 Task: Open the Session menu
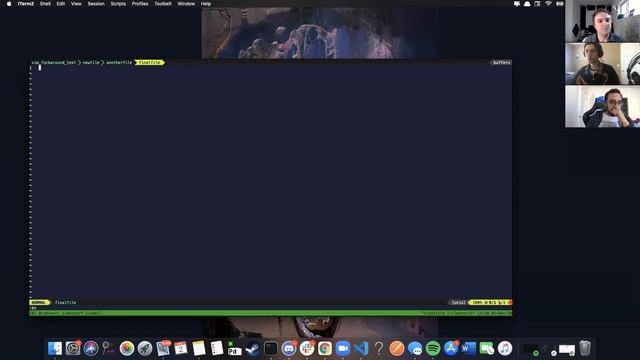click(96, 4)
